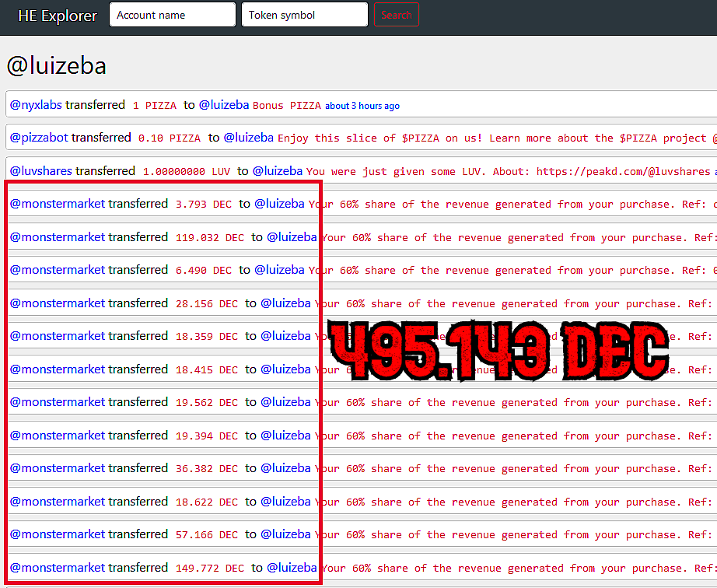The image size is (717, 588).
Task: Select the '149.772 DEC' amount text
Action: click(x=209, y=569)
